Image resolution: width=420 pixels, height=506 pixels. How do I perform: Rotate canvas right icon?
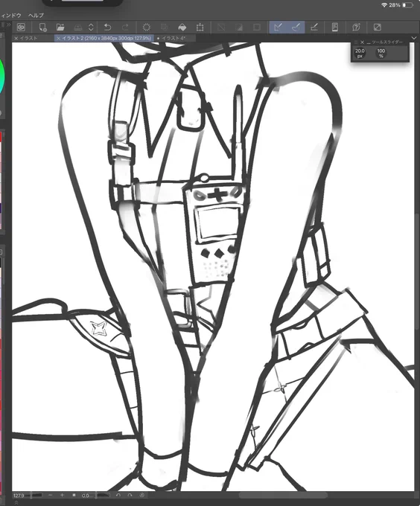pos(130,495)
